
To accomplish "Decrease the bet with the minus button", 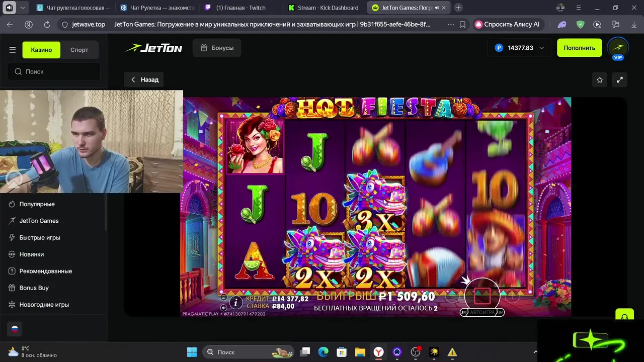I will coord(452,296).
